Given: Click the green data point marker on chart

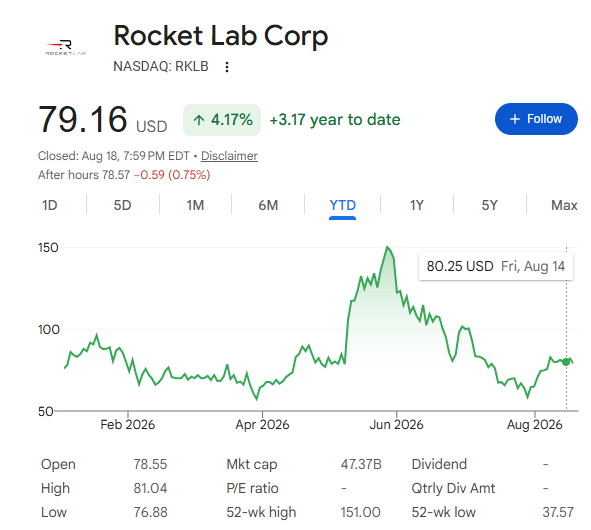Looking at the screenshot, I should (x=566, y=362).
